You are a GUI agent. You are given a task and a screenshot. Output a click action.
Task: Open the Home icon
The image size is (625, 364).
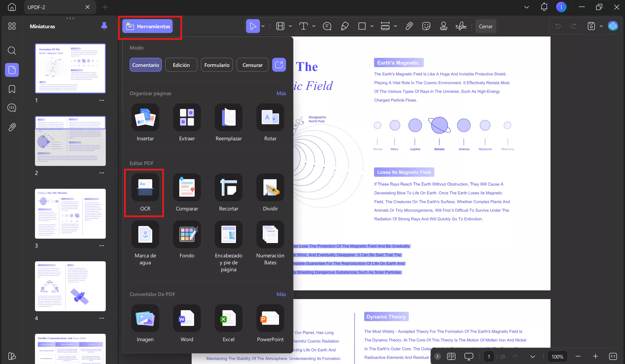12,7
